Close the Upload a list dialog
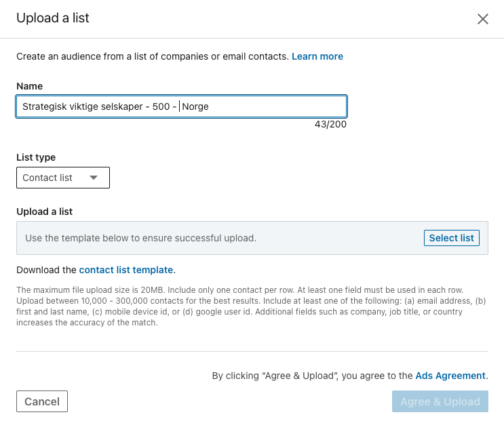Screen dimensions: 504x421 (483, 19)
